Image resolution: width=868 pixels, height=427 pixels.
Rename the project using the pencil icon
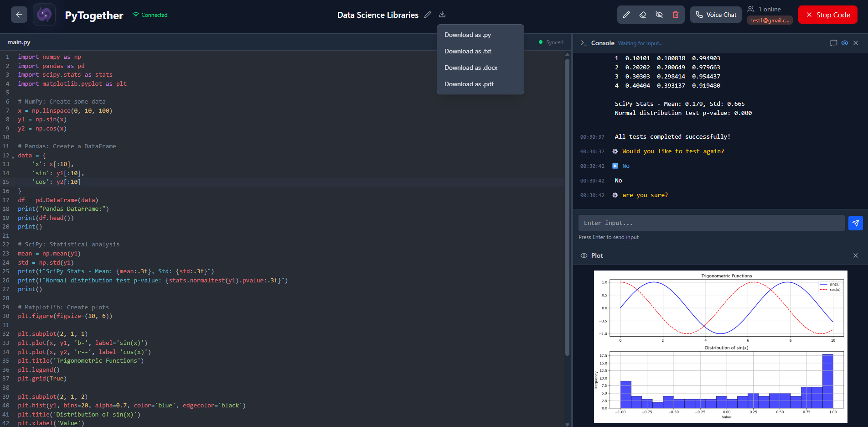tap(428, 15)
